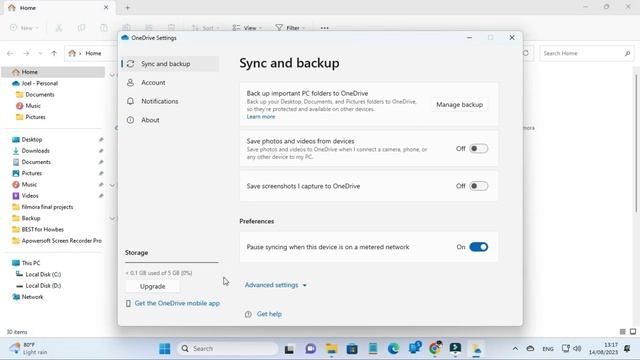
Task: Launch Google Chrome from taskbar
Action: tap(435, 348)
